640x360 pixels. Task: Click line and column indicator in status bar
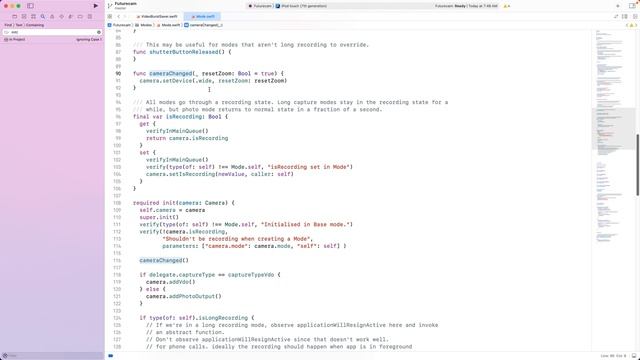coord(613,356)
